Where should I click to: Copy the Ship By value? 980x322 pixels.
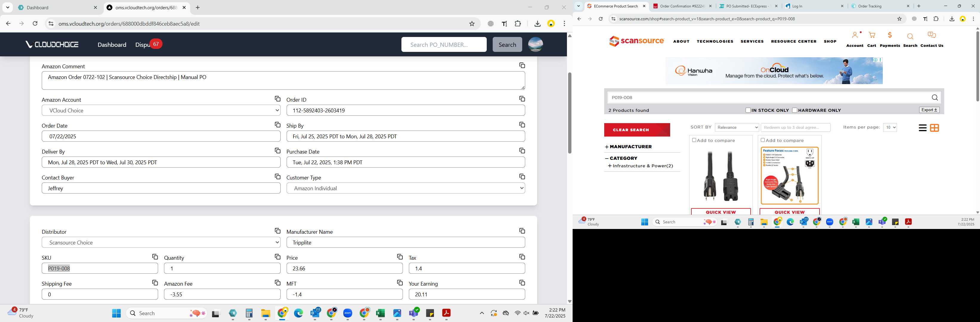point(522,125)
